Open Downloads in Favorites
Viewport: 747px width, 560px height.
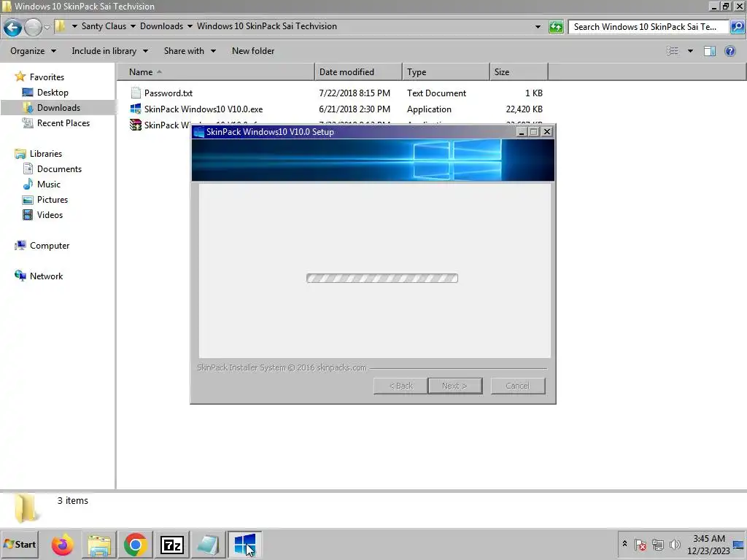click(58, 108)
